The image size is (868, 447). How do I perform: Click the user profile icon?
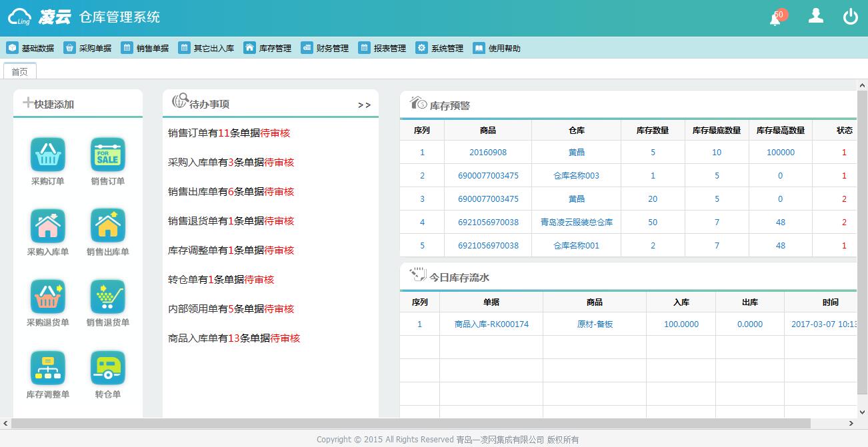click(x=815, y=16)
